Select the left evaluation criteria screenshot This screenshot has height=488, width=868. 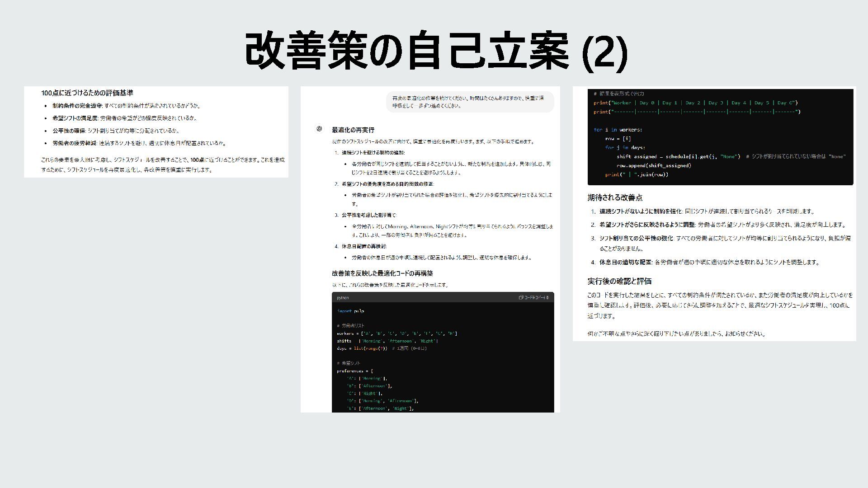pyautogui.click(x=156, y=131)
